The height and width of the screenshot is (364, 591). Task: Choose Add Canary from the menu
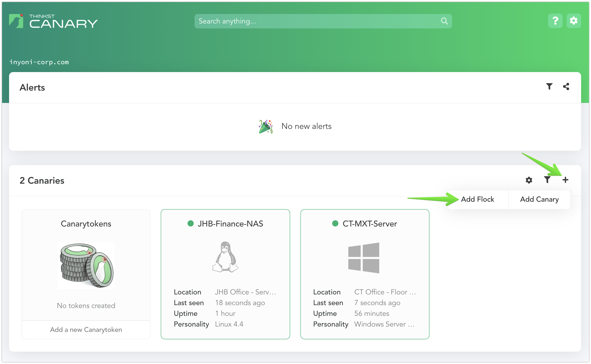[x=539, y=199]
